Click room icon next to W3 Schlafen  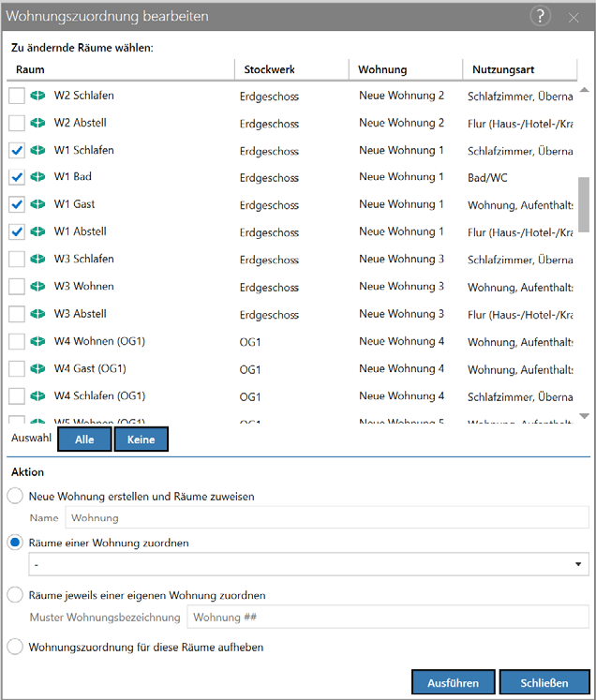point(37,259)
